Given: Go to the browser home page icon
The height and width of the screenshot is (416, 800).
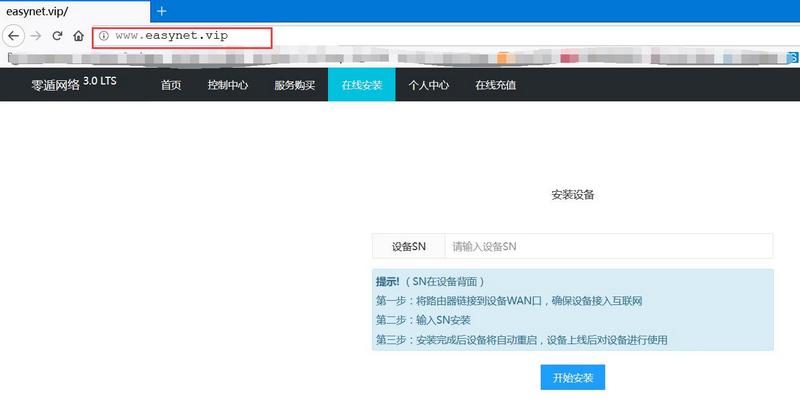Looking at the screenshot, I should (x=78, y=36).
